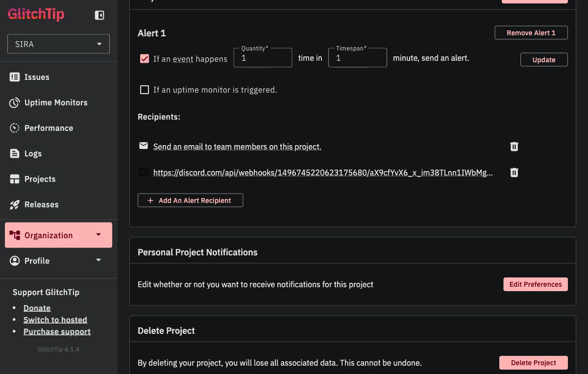The height and width of the screenshot is (374, 588).
Task: Click the email envelope recipient icon
Action: coord(144,146)
